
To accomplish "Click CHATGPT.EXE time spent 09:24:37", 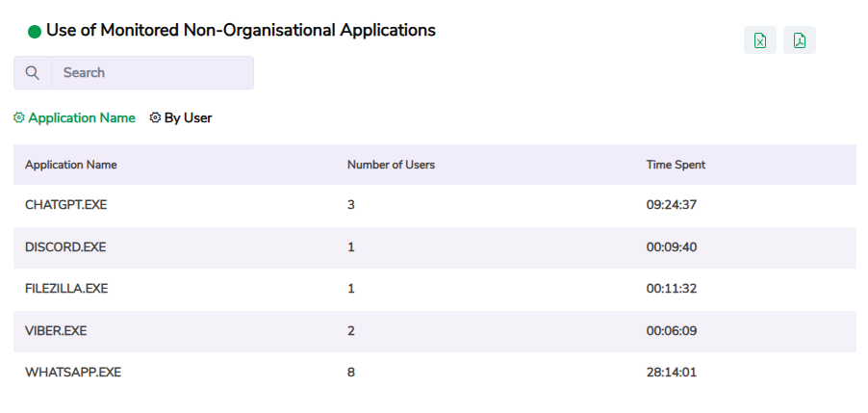I will 671,206.
